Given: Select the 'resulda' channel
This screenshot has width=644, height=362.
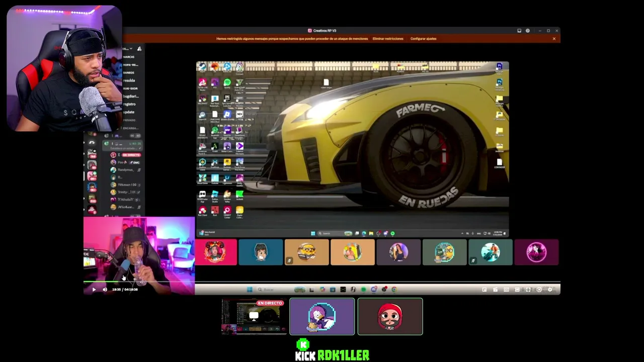Looking at the screenshot, I should click(129, 80).
